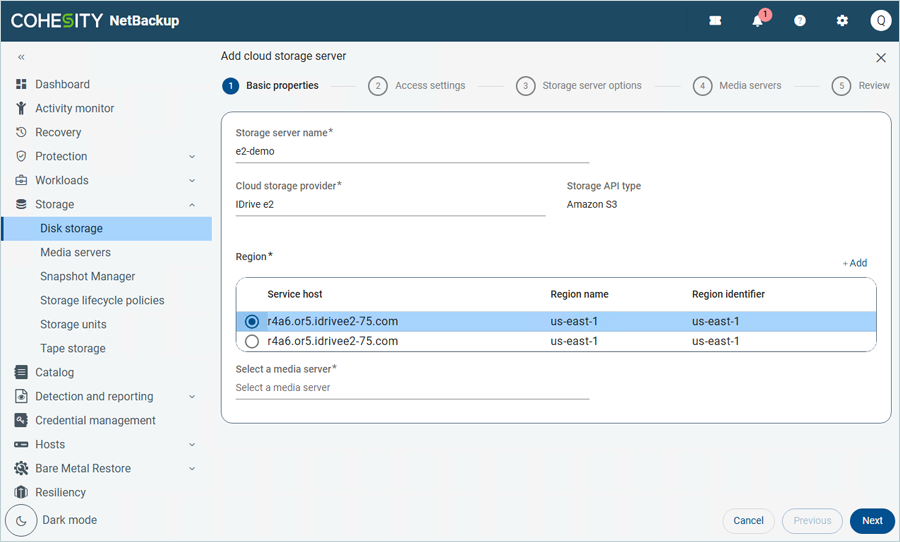Go to Storage lifecycle policies
Viewport: 900px width, 542px height.
(102, 300)
